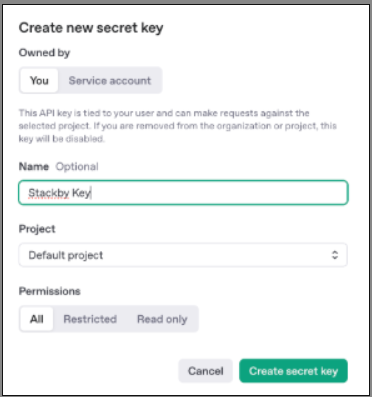The width and height of the screenshot is (372, 397).
Task: Click the "Create new secret key" heading
Action: pos(91,28)
